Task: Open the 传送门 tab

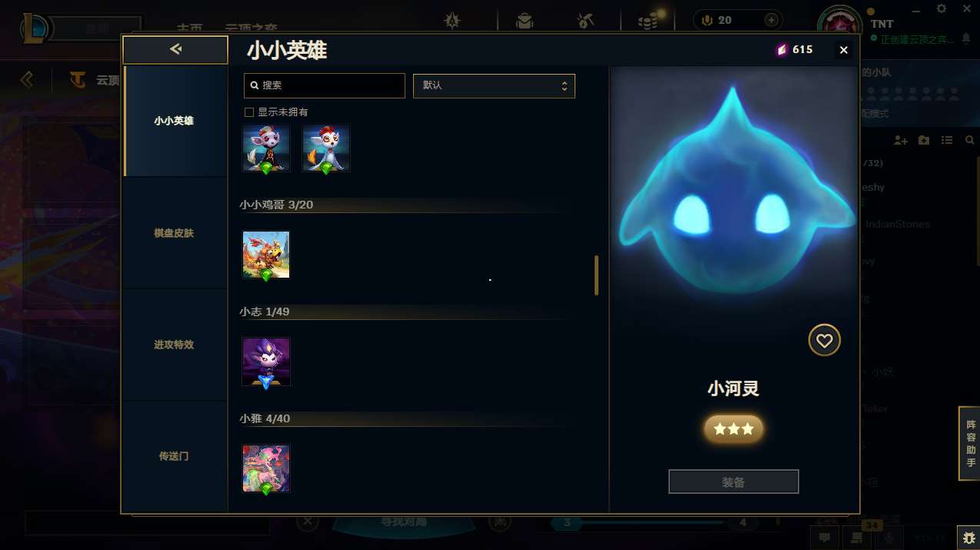Action: 175,456
